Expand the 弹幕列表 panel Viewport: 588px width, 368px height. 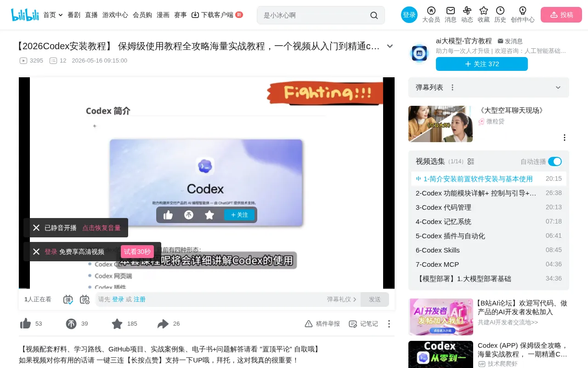point(558,87)
